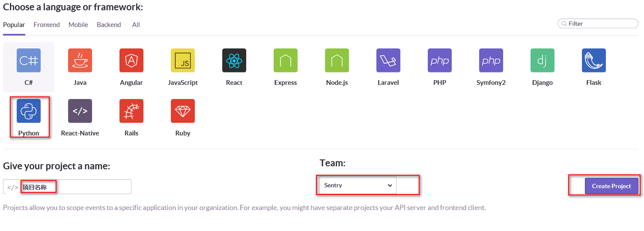
Task: Choose the Ruby gem icon
Action: coord(183,111)
